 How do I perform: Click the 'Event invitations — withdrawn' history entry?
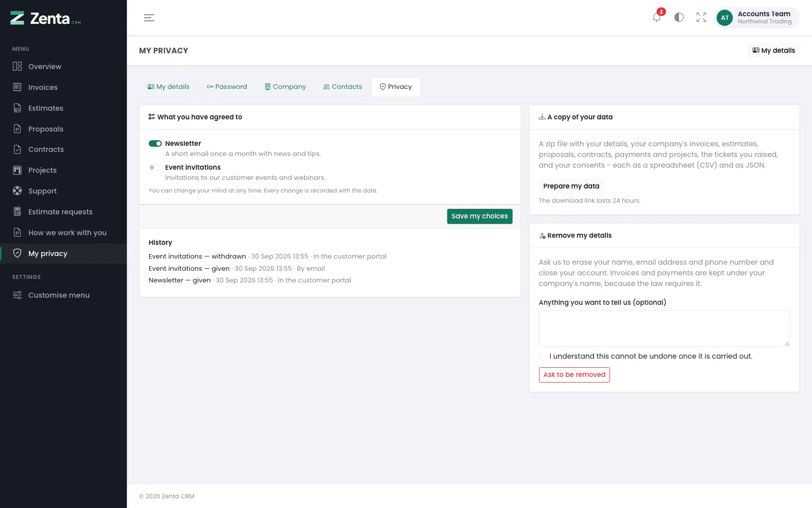(267, 257)
